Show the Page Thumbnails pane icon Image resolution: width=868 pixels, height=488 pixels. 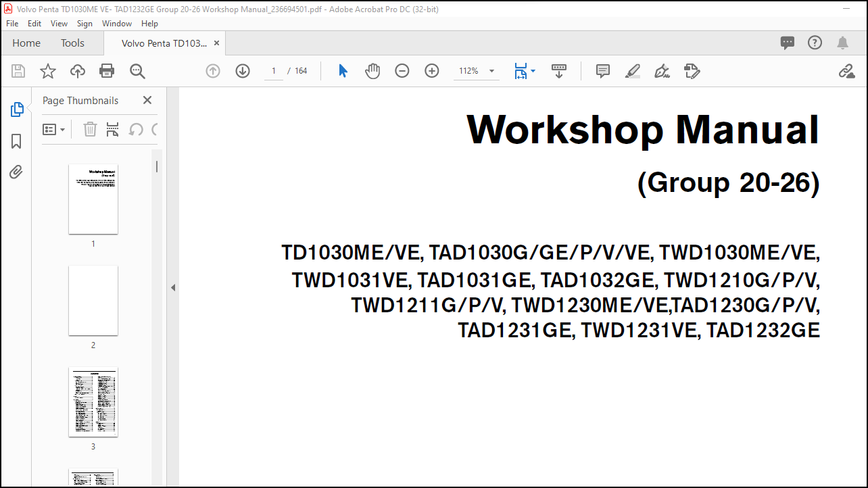pyautogui.click(x=17, y=109)
